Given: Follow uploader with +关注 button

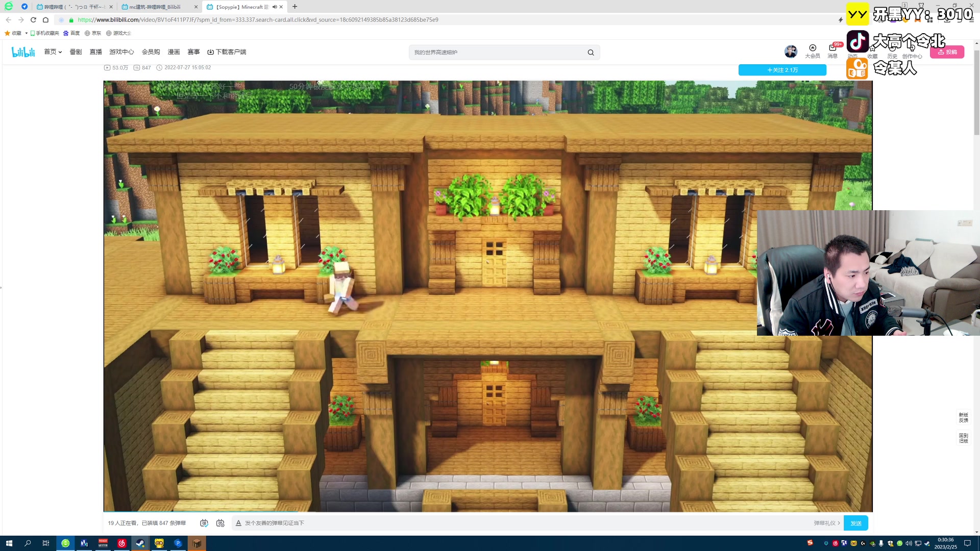Looking at the screenshot, I should (782, 70).
